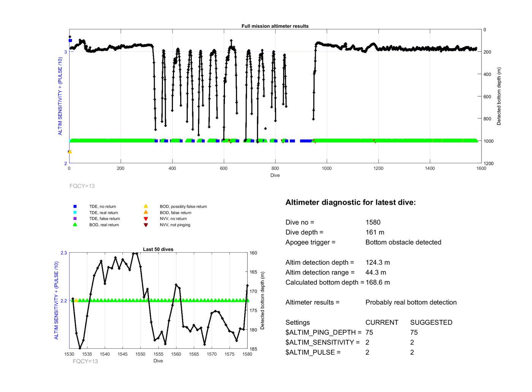532x392 pixels.
Task: Click the 'Calculated bottom depth =' label
Action: 325,283
